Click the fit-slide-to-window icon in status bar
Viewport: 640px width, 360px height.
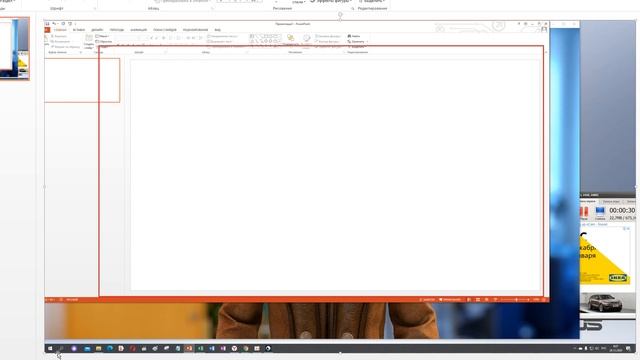tap(544, 300)
